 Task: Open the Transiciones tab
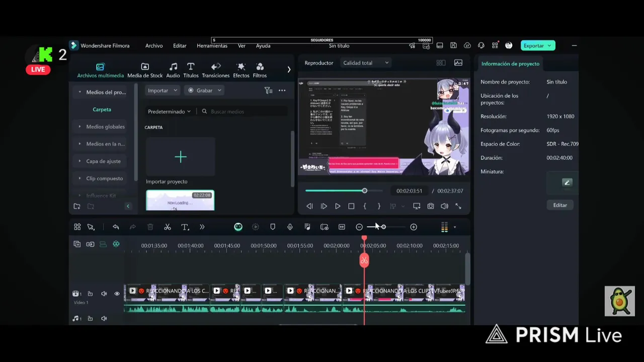[216, 70]
